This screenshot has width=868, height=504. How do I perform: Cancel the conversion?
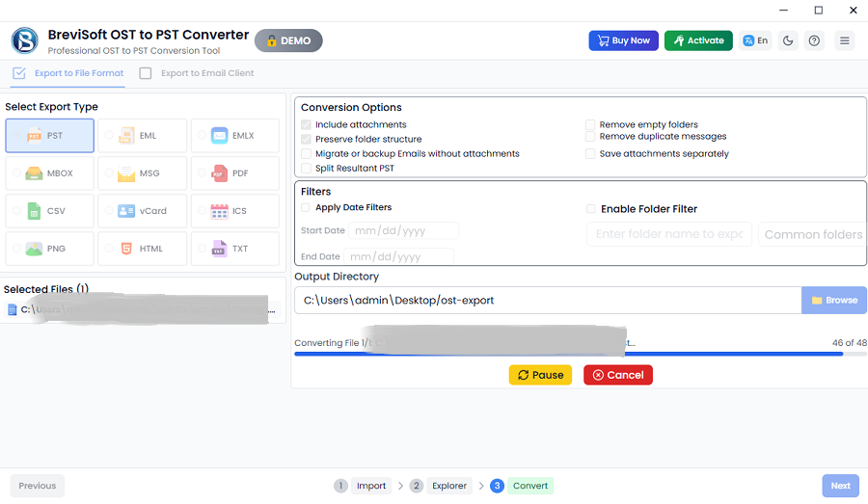click(x=618, y=375)
